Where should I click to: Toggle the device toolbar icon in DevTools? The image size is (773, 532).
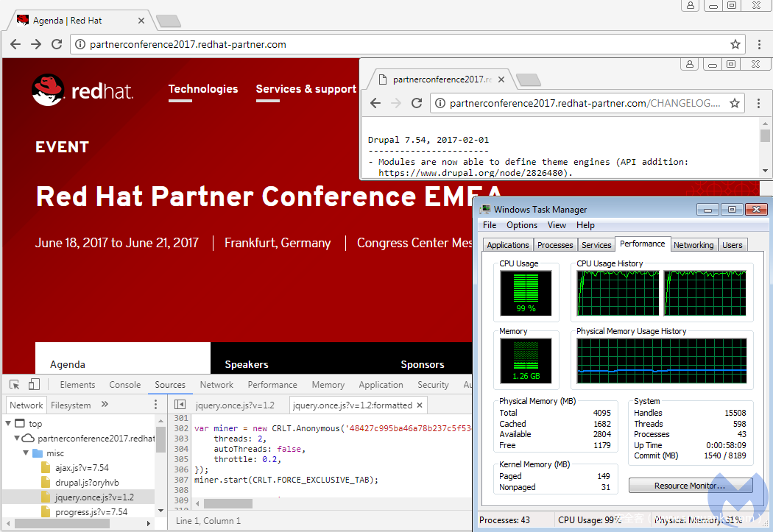click(34, 384)
